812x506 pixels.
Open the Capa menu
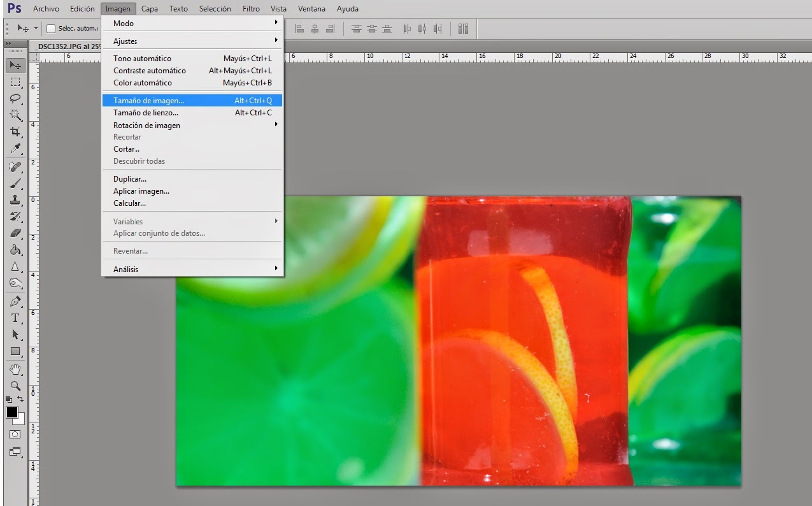coord(150,9)
